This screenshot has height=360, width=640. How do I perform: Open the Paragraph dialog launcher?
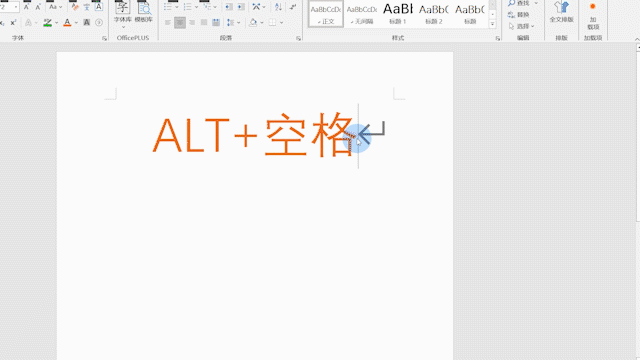(298, 38)
